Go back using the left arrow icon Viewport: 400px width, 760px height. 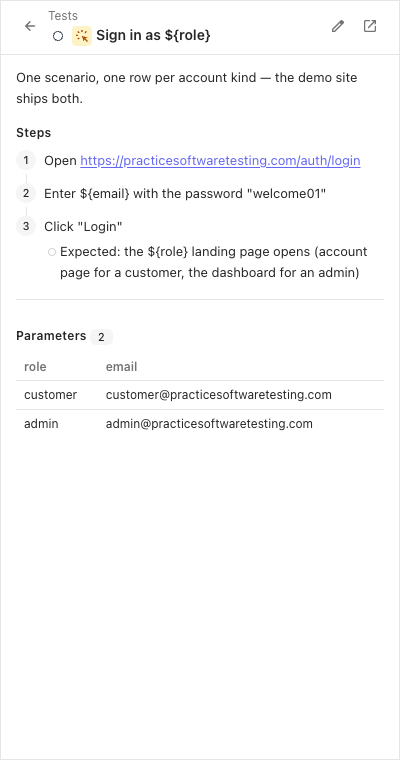30,26
